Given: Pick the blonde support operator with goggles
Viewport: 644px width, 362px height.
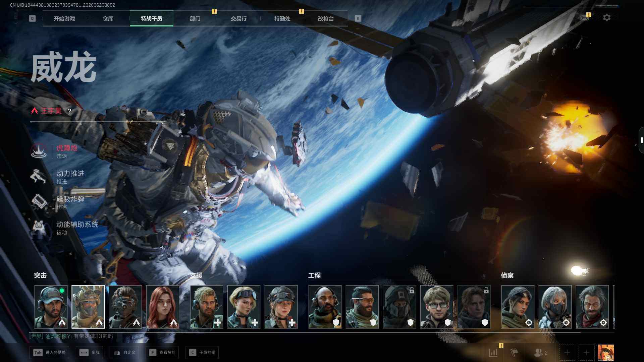Looking at the screenshot, I should 244,307.
